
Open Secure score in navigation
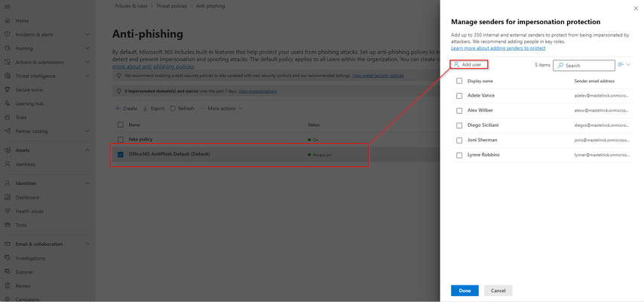tap(29, 90)
